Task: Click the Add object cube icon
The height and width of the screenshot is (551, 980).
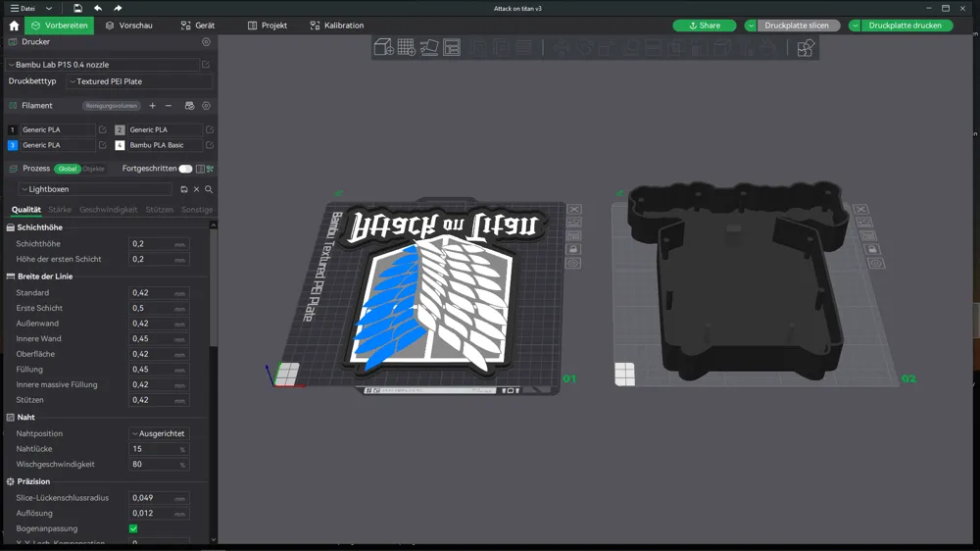Action: [383, 47]
